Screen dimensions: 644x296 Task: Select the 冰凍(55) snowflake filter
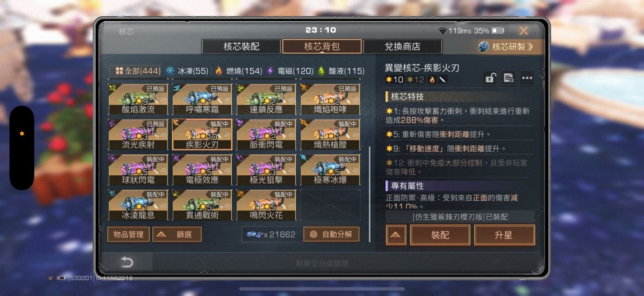pos(187,71)
